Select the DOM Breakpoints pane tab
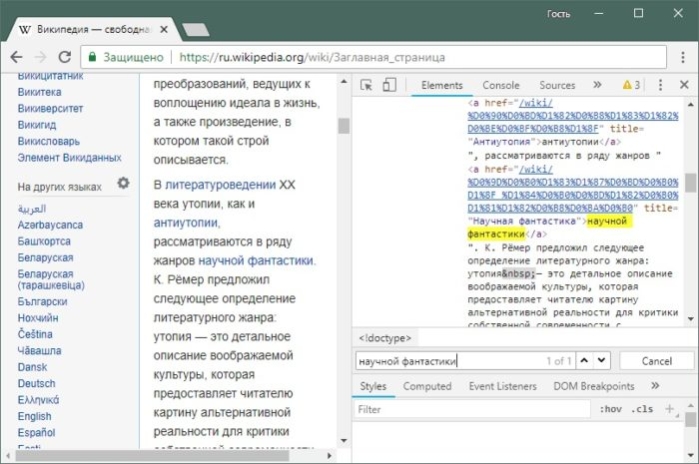 tap(593, 386)
